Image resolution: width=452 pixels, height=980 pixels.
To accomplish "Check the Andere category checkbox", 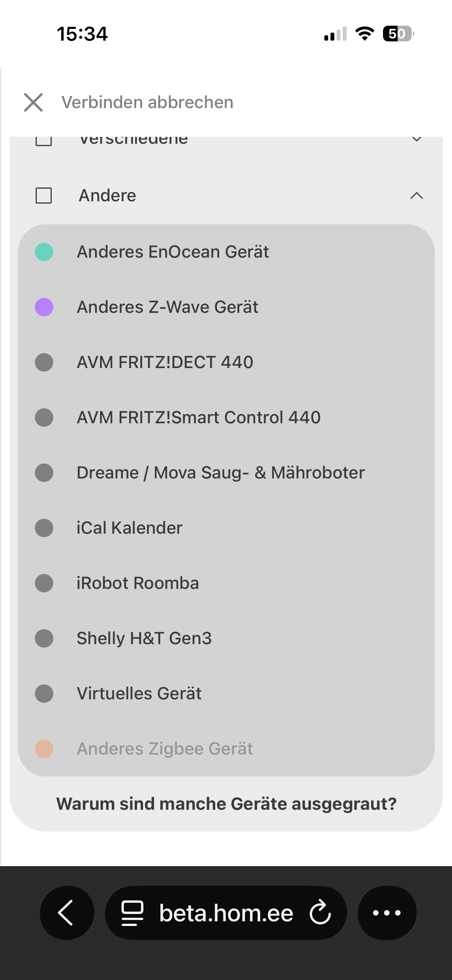I will 44,196.
